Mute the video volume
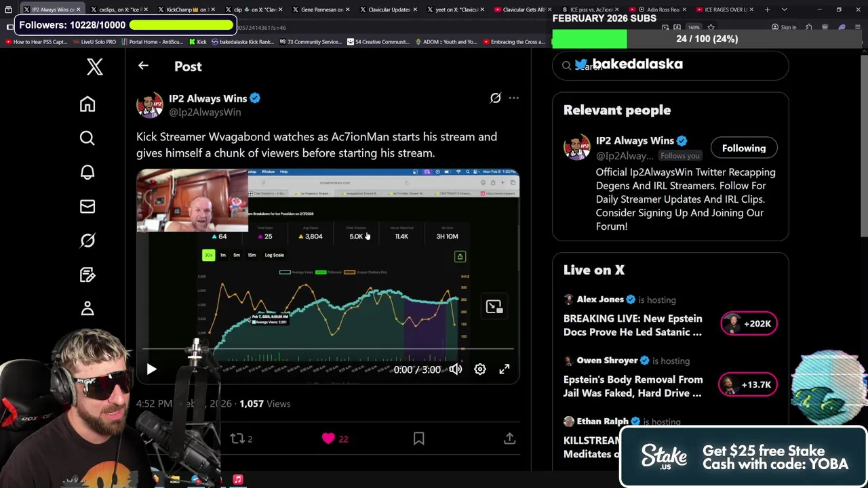The image size is (868, 488). tap(456, 369)
